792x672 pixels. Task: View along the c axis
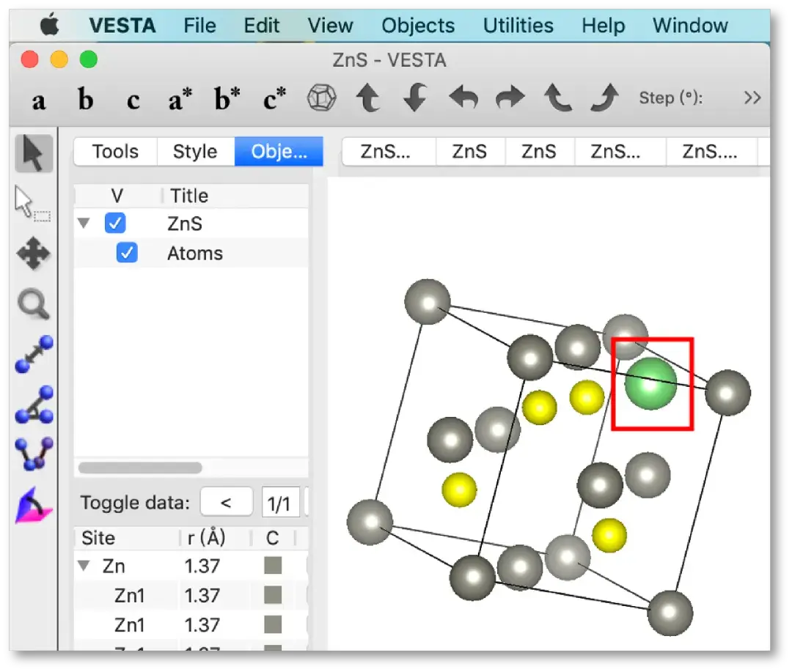pos(133,100)
